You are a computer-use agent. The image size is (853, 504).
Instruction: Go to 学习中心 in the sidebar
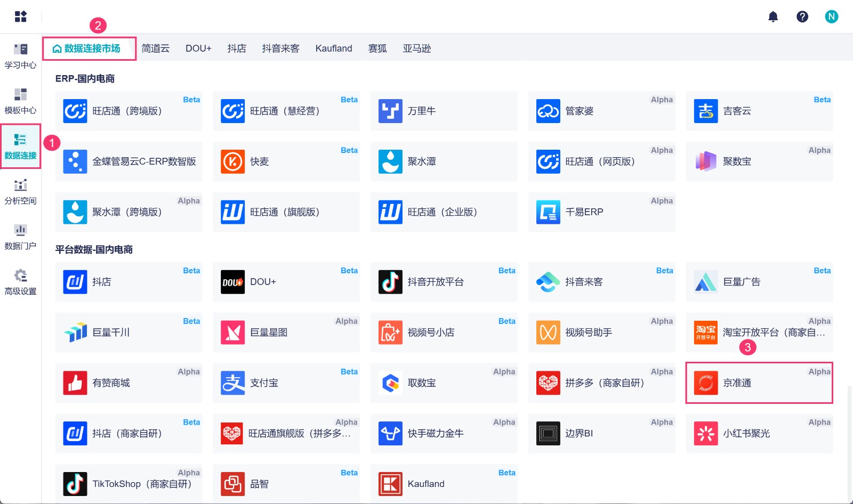point(20,56)
